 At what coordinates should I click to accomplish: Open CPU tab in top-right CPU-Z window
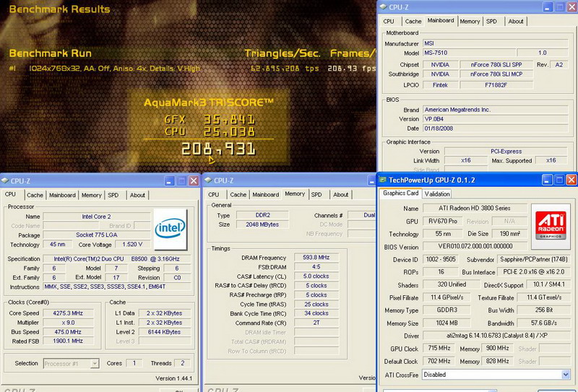tap(389, 22)
